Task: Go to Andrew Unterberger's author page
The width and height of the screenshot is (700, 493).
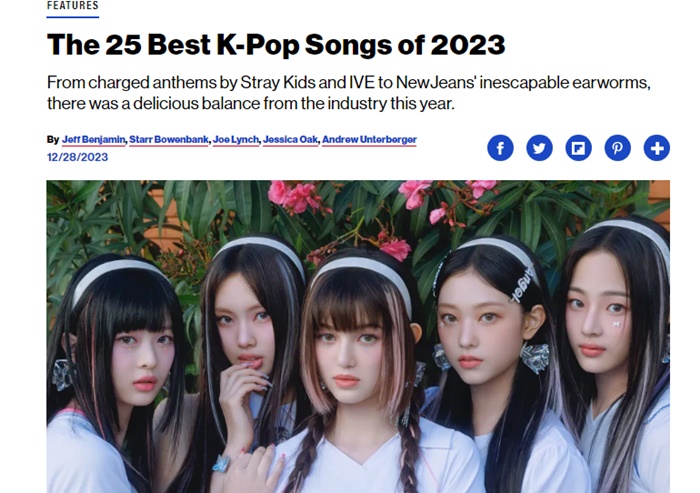Action: click(369, 139)
